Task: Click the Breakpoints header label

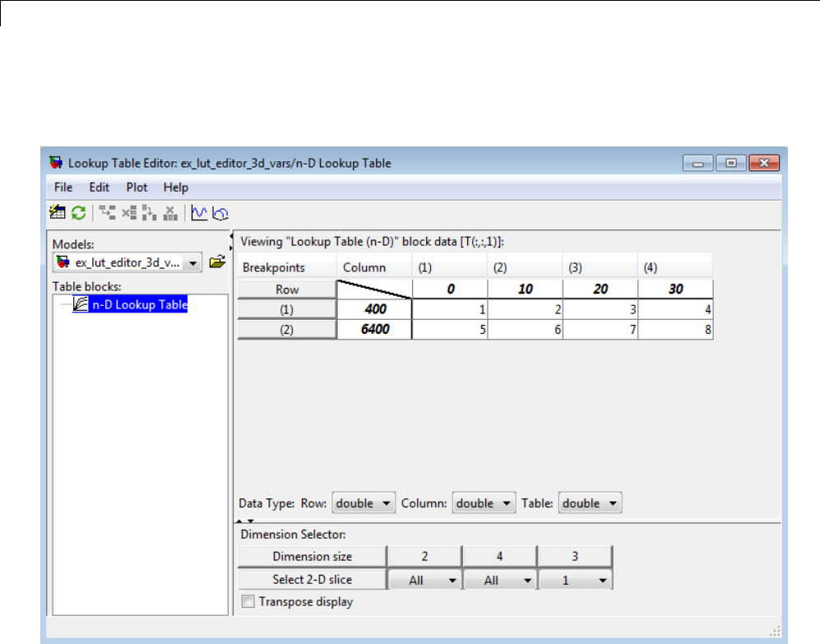Action: (x=274, y=267)
